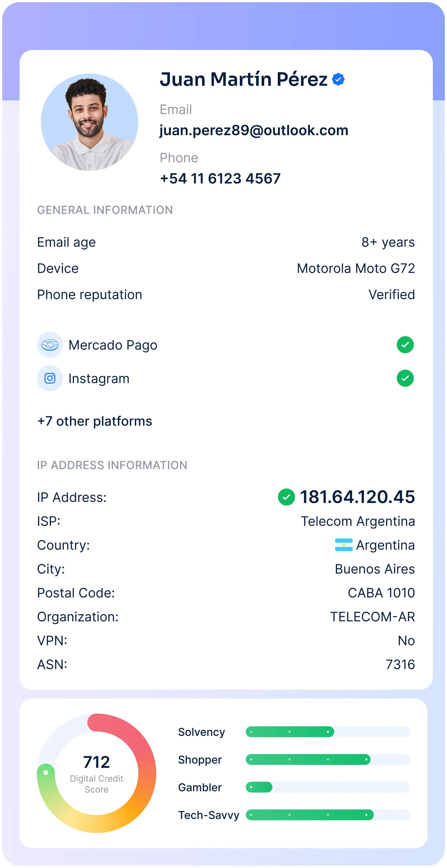The image size is (447, 868).
Task: Click the Mercado Pago handshake icon
Action: pyautogui.click(x=50, y=345)
